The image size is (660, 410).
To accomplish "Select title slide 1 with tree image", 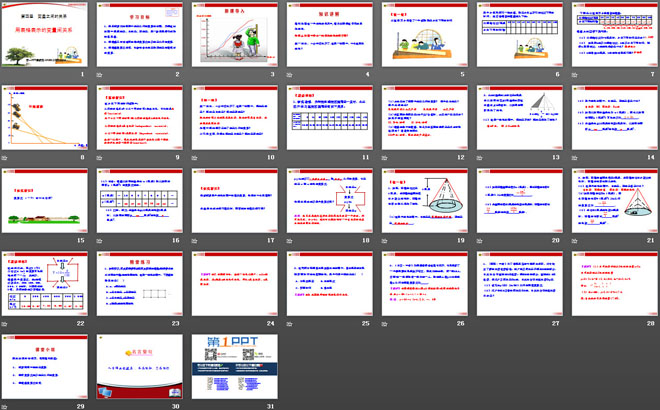I will [45, 35].
